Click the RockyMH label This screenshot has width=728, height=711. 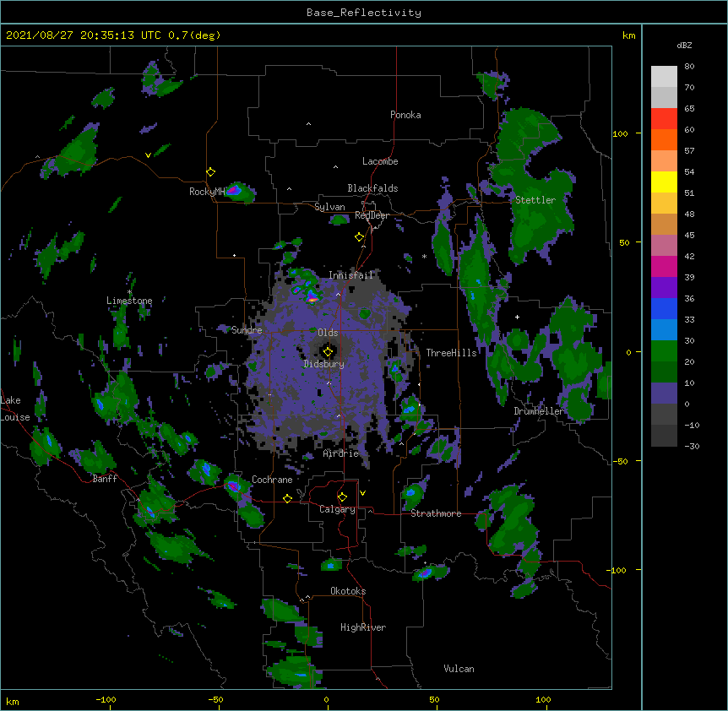pos(207,192)
